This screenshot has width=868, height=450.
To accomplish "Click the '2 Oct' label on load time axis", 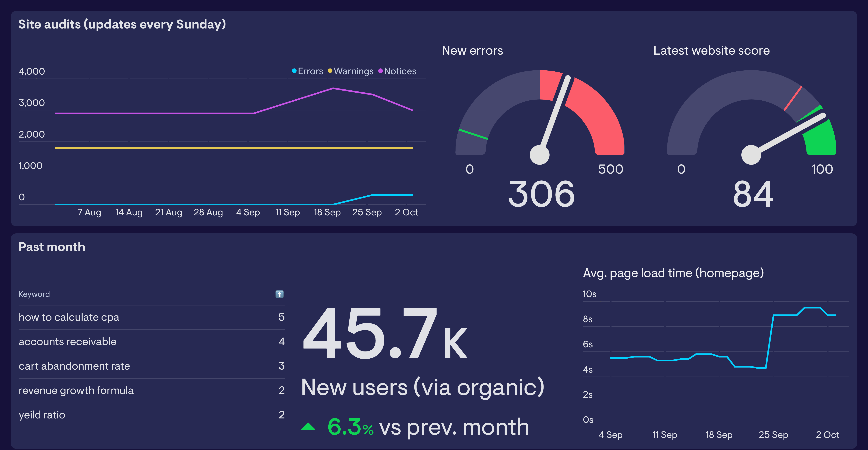I will click(827, 435).
